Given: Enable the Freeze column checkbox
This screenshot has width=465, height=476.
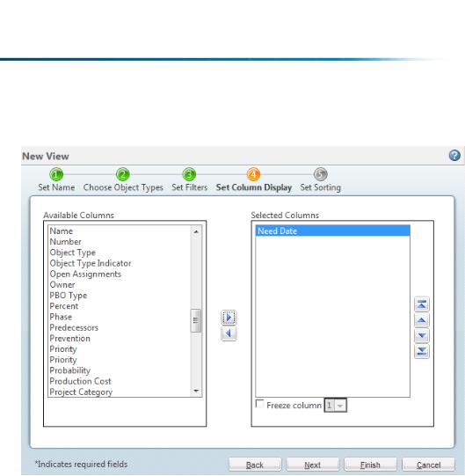Looking at the screenshot, I should tap(259, 404).
